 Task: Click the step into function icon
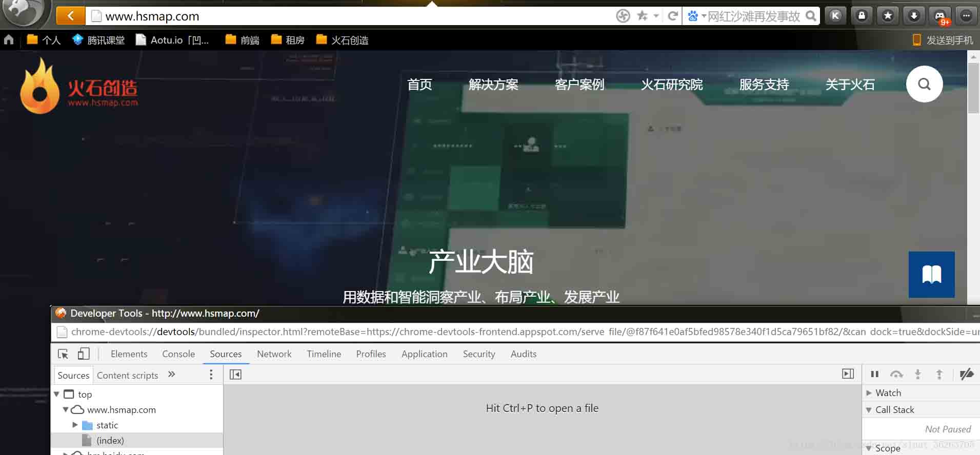click(918, 375)
